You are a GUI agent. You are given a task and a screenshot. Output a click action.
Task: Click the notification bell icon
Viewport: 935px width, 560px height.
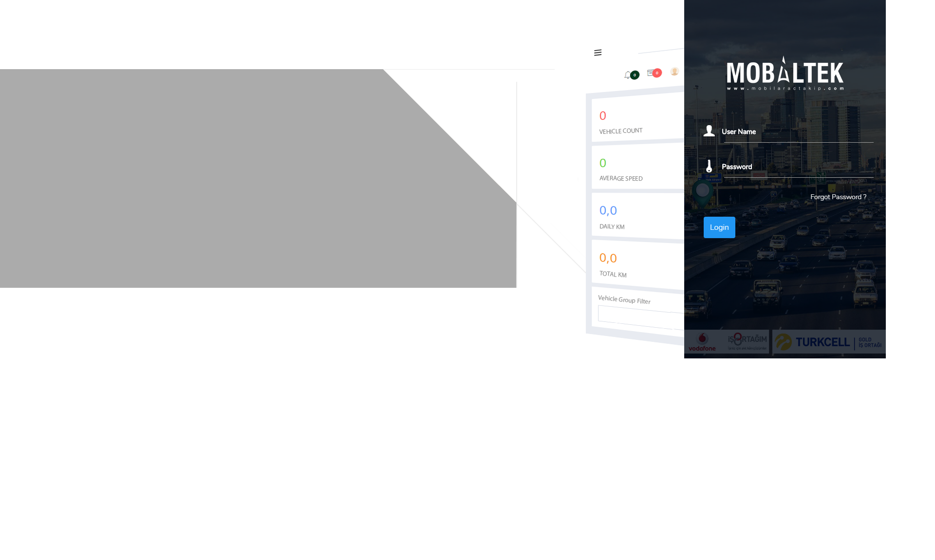click(627, 73)
